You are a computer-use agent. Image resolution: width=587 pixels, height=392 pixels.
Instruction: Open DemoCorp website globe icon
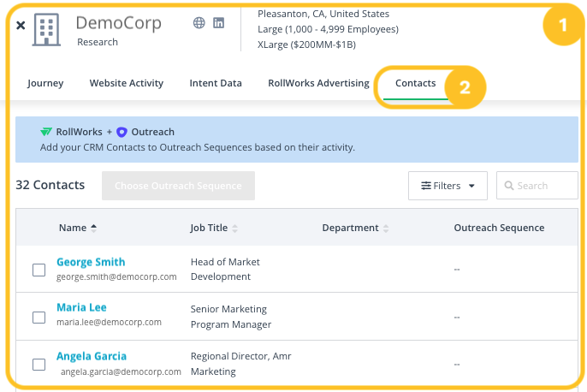coord(199,23)
